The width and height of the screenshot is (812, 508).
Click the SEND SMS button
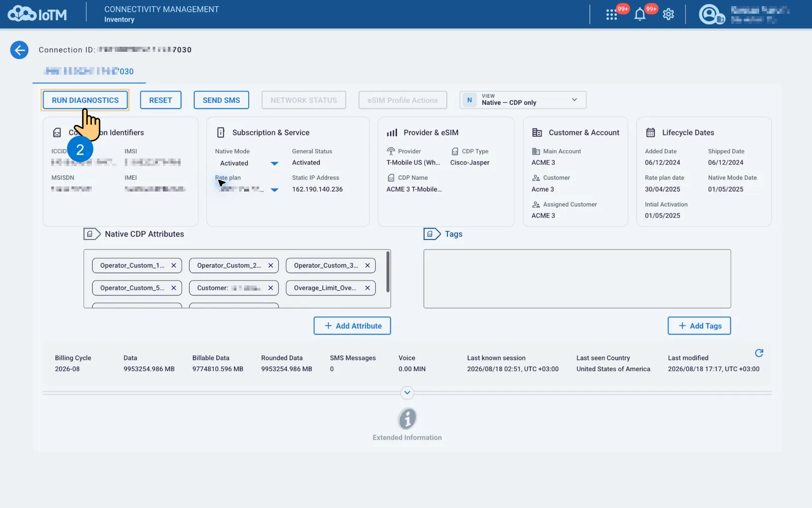[x=221, y=101]
